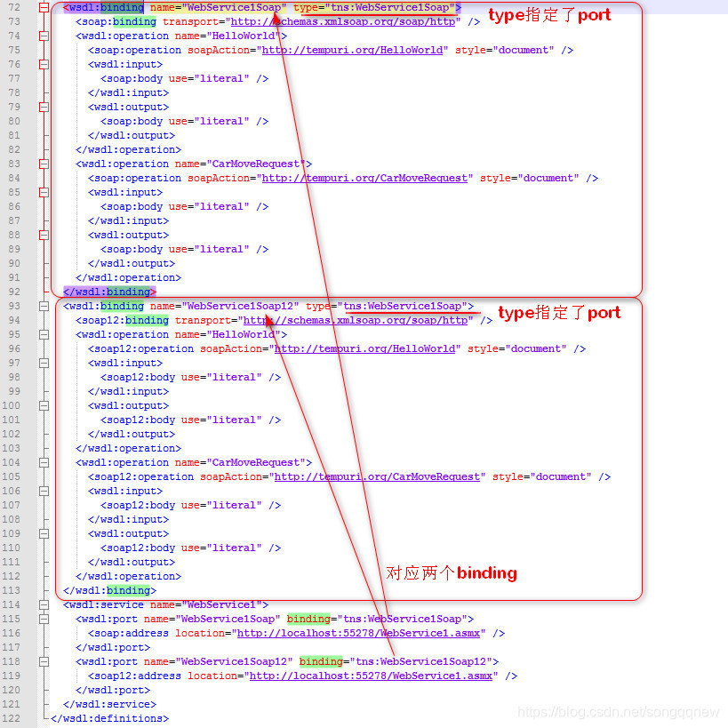The width and height of the screenshot is (728, 728).
Task: Collapse the wsdl:input fold marker on line 97
Action: [x=44, y=363]
